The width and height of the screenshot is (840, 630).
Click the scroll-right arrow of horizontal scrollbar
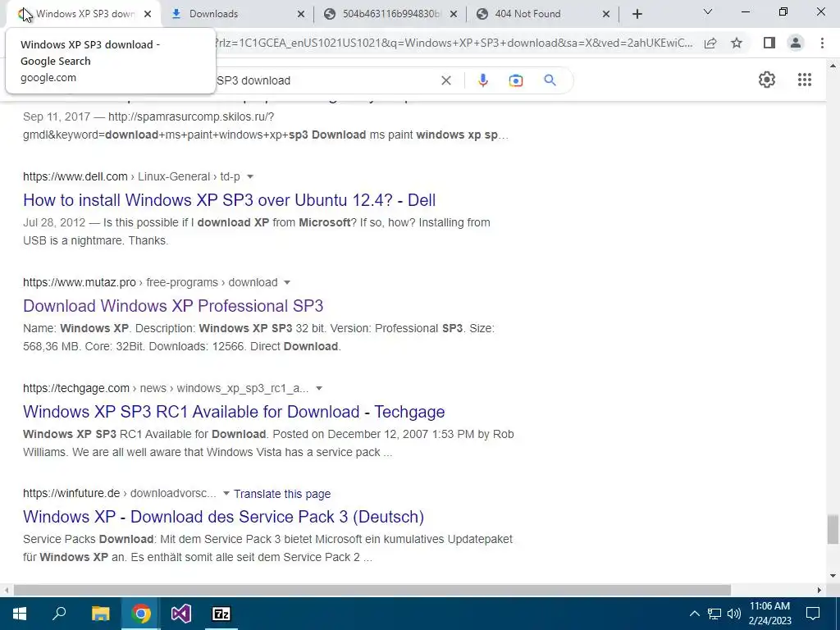[x=819, y=590]
